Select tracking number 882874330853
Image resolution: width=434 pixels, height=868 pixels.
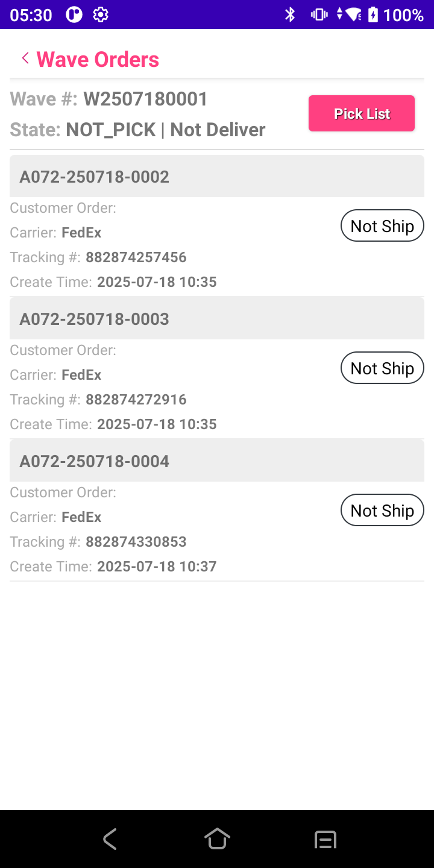click(x=136, y=542)
